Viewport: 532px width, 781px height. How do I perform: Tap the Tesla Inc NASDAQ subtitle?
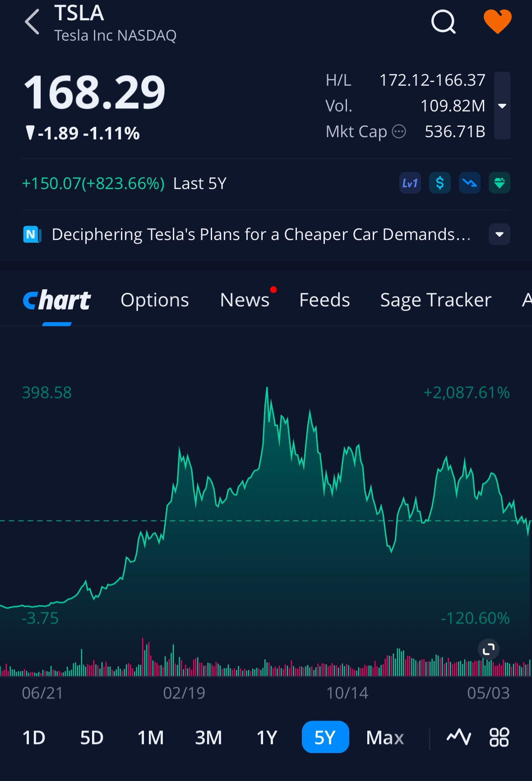pos(116,36)
